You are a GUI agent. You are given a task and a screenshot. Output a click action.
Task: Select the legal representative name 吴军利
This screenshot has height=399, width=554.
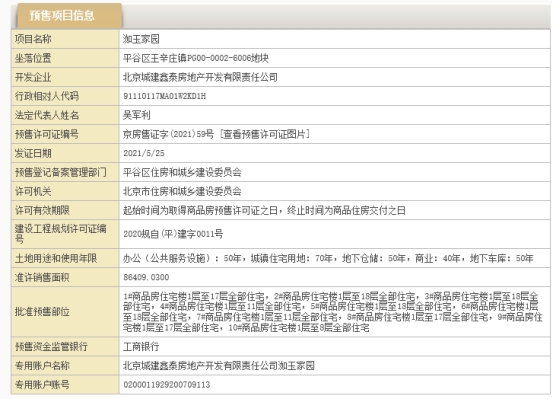tap(136, 115)
